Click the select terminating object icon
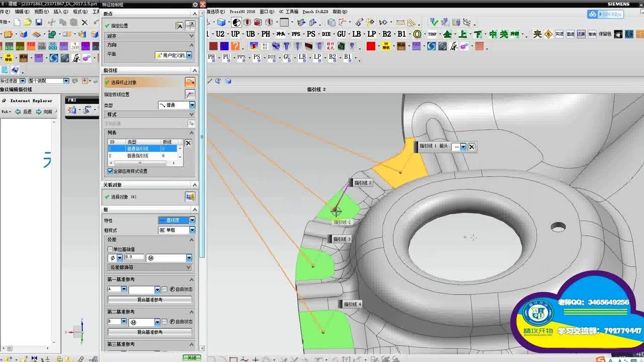The width and height of the screenshot is (644, 362). coord(190,82)
